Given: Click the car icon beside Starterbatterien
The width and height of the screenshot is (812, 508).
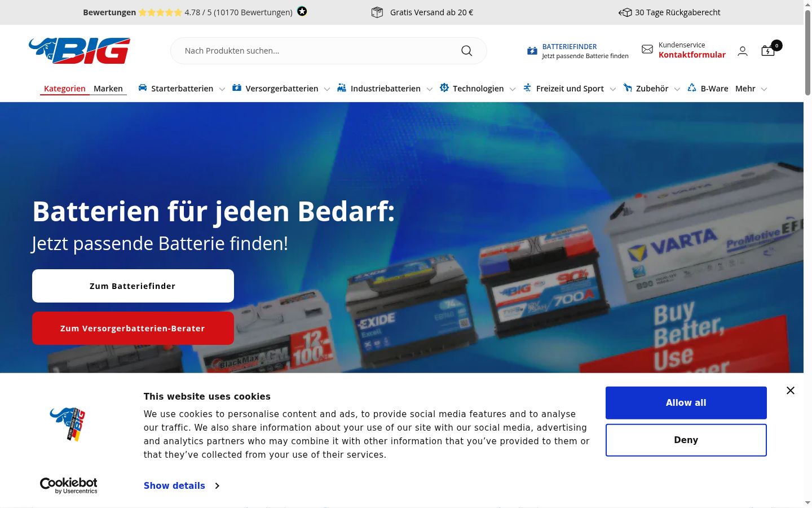Looking at the screenshot, I should tap(143, 88).
